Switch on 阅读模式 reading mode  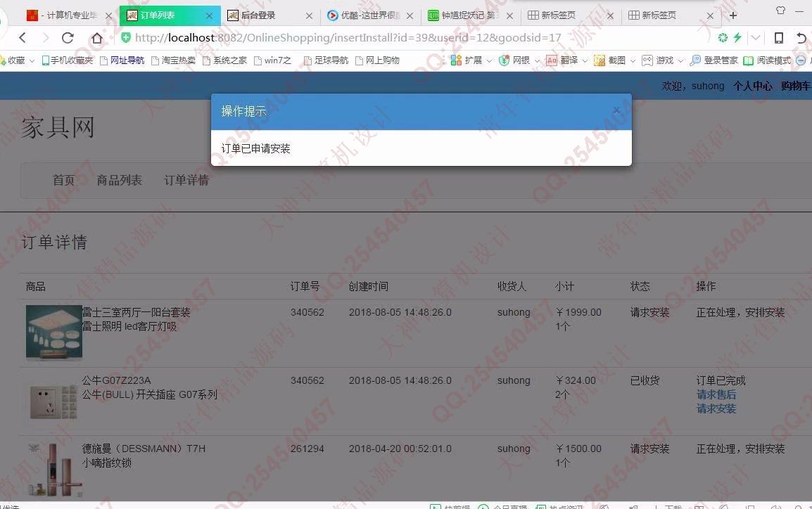[x=767, y=60]
